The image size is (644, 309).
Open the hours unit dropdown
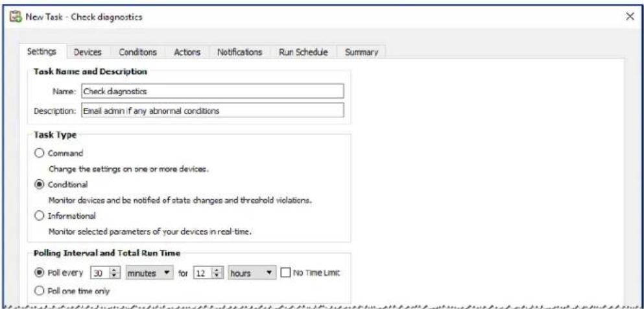click(252, 273)
